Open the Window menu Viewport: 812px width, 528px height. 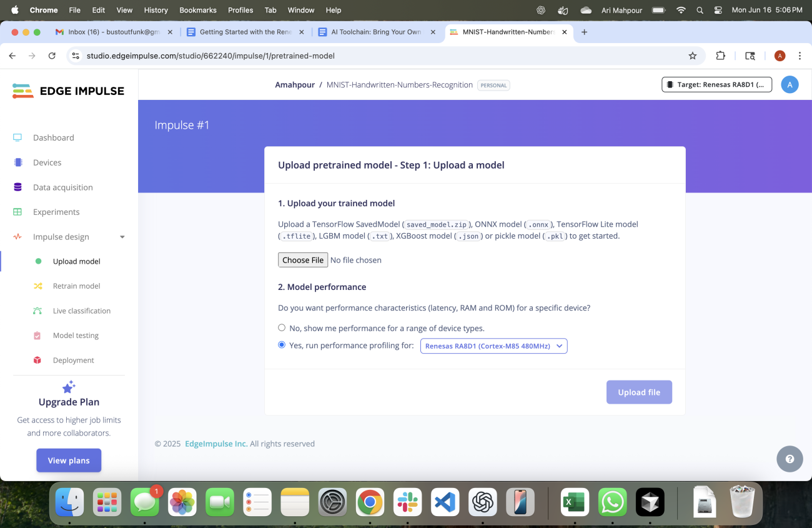coord(301,10)
